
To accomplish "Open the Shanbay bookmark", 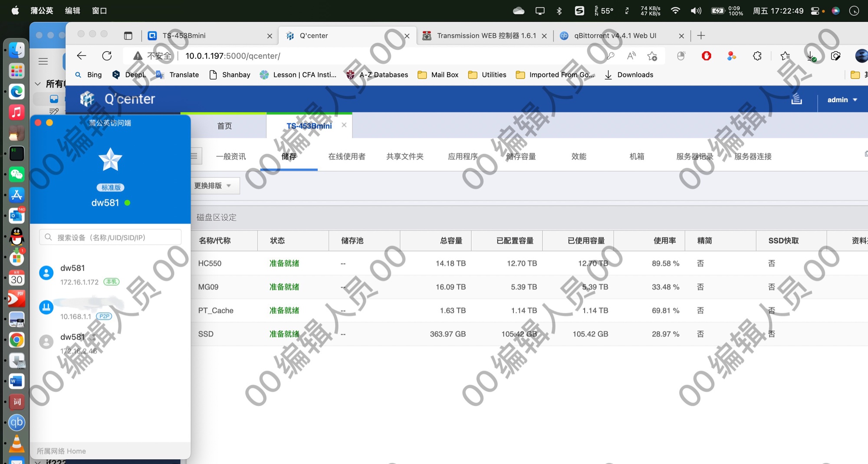I will (x=230, y=75).
